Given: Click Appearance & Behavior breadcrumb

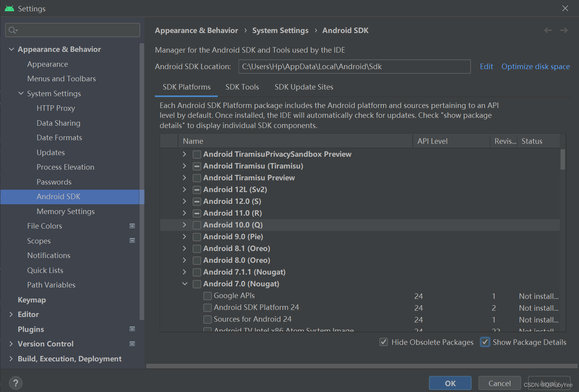Looking at the screenshot, I should click(x=197, y=30).
